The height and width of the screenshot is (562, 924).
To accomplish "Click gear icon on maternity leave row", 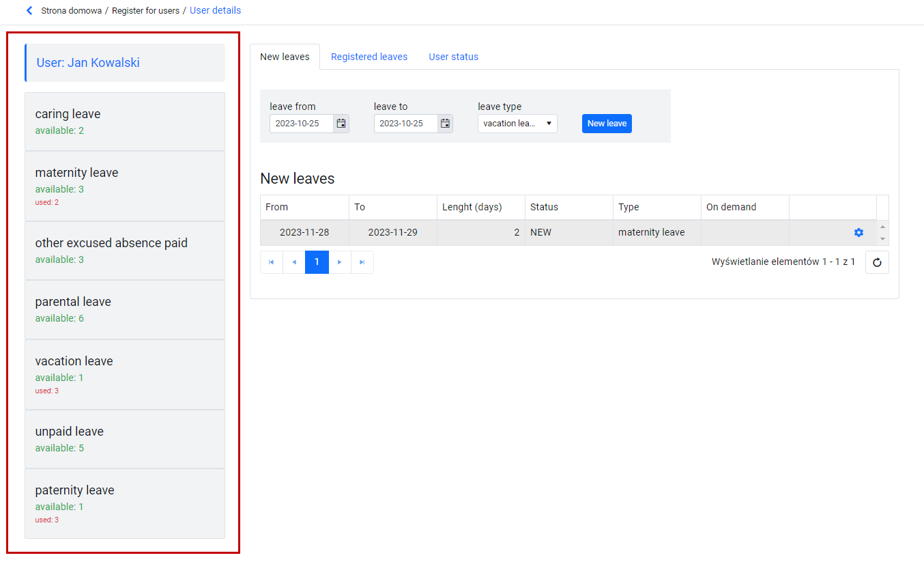I will (858, 233).
